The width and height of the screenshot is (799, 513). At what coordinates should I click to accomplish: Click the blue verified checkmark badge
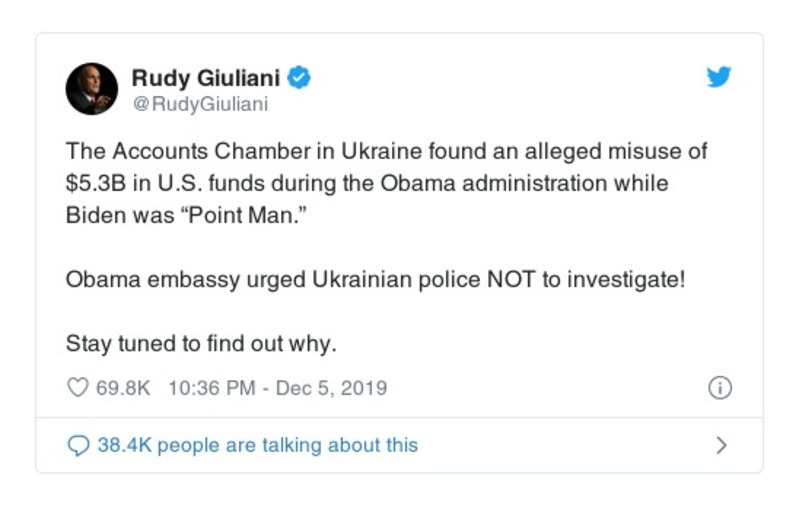pyautogui.click(x=298, y=76)
